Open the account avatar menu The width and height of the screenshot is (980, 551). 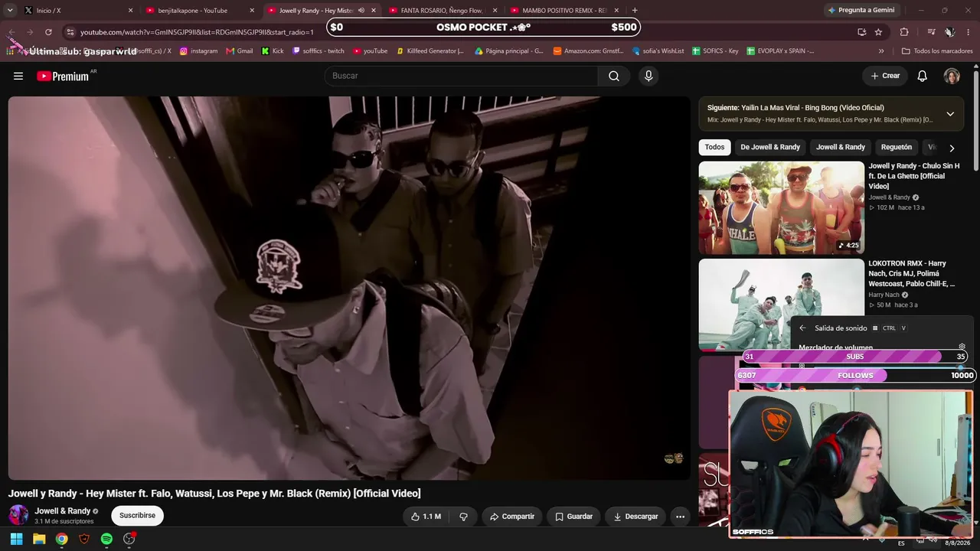[952, 76]
